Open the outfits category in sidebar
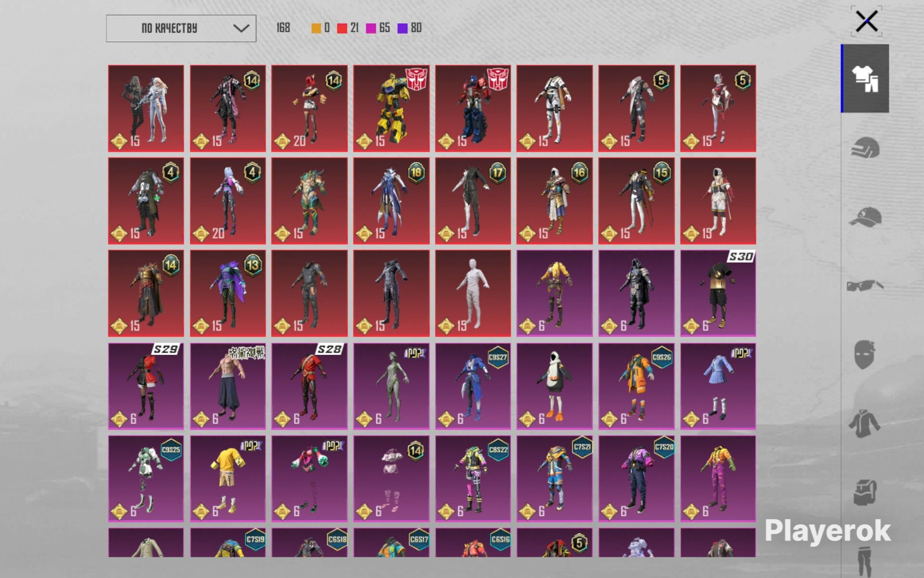Viewport: 924px width, 578px height. (865, 79)
